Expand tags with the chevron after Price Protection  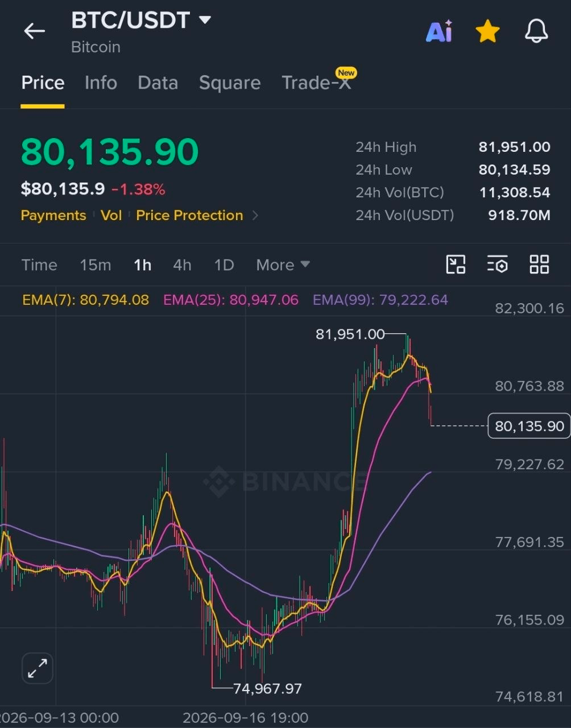click(255, 216)
